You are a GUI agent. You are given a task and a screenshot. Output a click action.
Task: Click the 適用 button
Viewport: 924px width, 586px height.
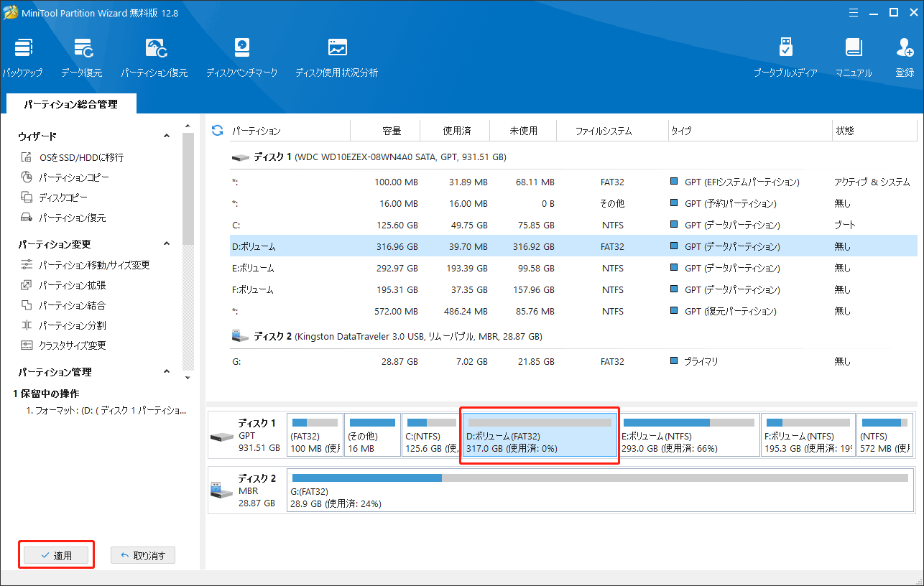tap(56, 554)
